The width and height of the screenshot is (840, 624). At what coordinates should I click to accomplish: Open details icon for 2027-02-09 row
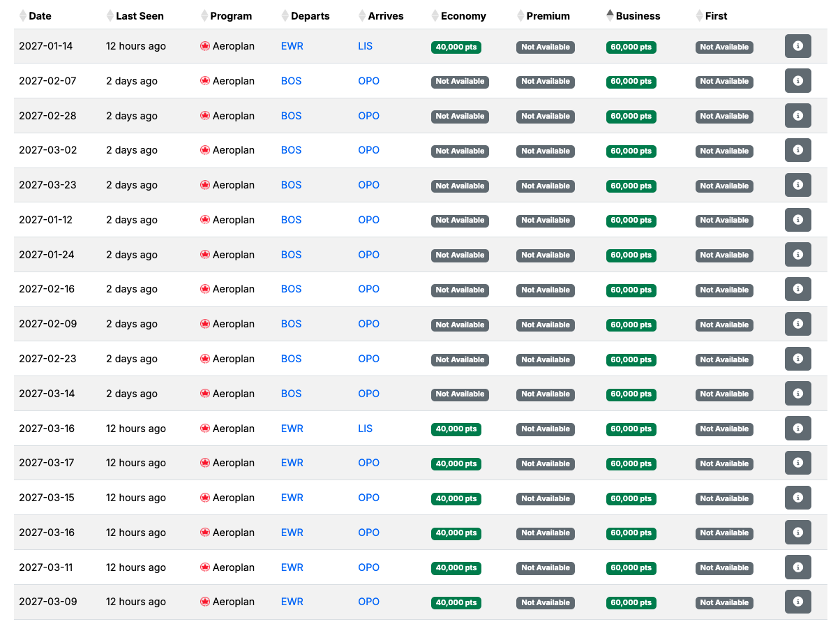tap(798, 324)
